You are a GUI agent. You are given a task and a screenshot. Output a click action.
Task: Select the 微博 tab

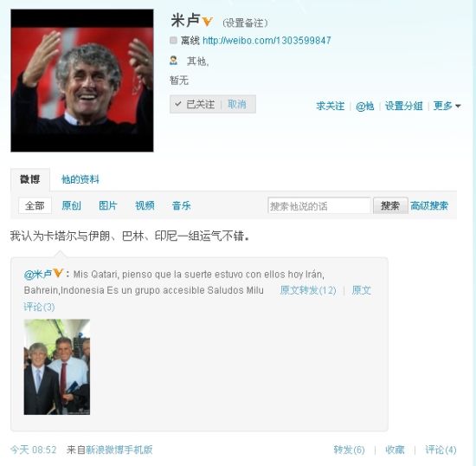30,179
